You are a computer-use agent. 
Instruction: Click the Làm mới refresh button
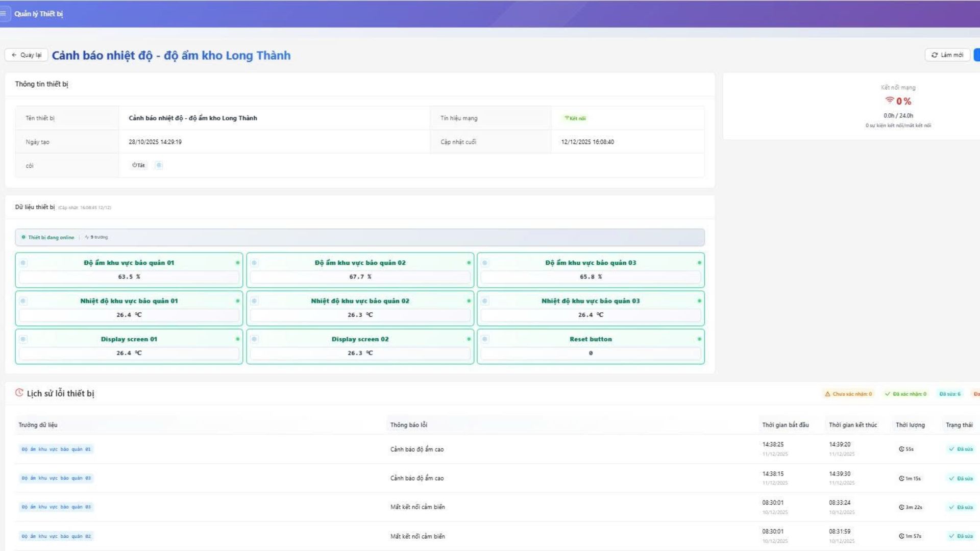pyautogui.click(x=947, y=55)
